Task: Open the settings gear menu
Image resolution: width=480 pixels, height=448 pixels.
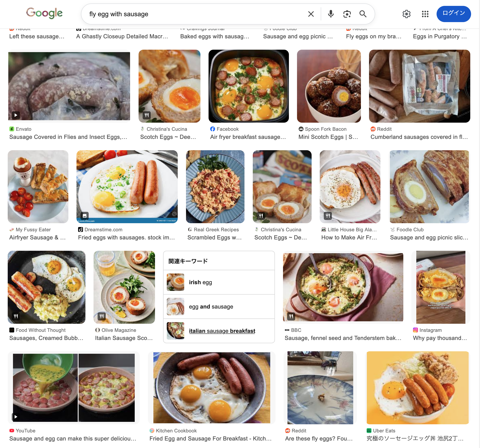Action: tap(406, 14)
